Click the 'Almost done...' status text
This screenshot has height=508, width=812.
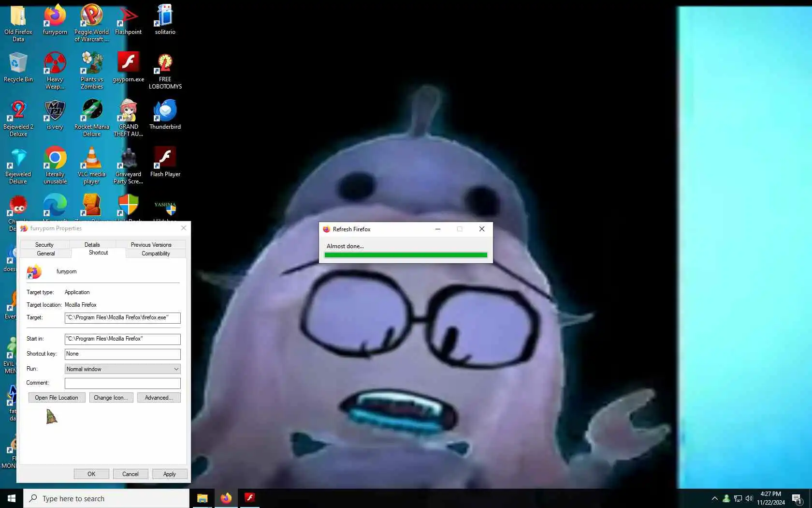tap(345, 246)
